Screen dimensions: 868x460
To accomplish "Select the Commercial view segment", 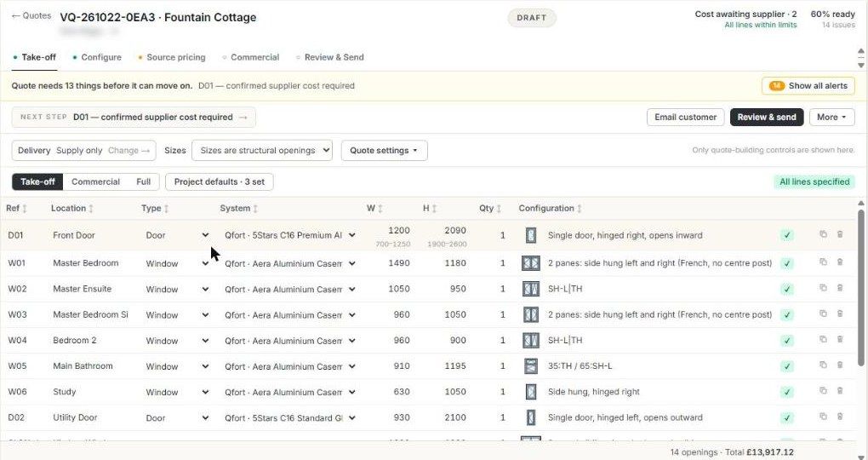I will (x=96, y=181).
